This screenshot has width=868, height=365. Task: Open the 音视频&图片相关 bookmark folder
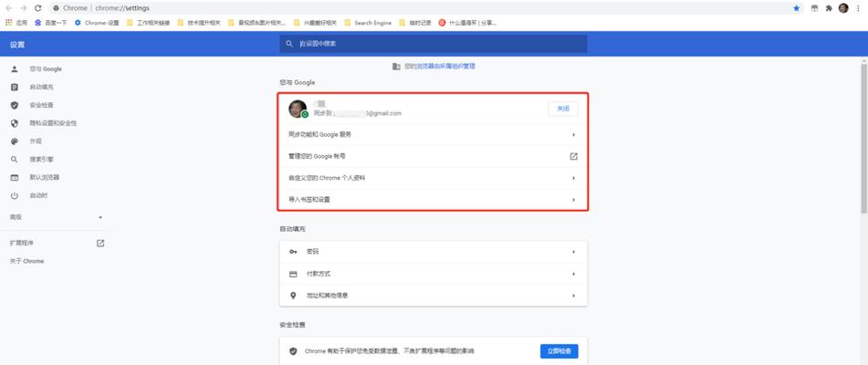[x=256, y=23]
